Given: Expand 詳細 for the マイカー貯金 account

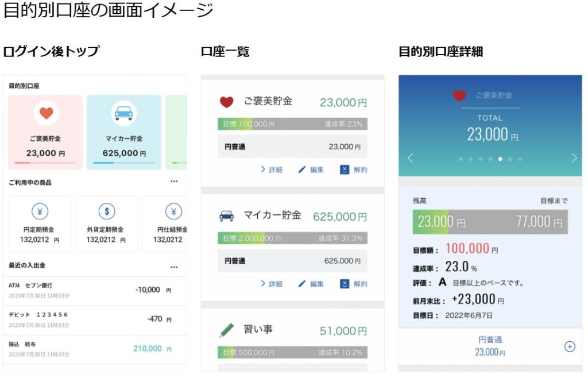Looking at the screenshot, I should click(271, 284).
